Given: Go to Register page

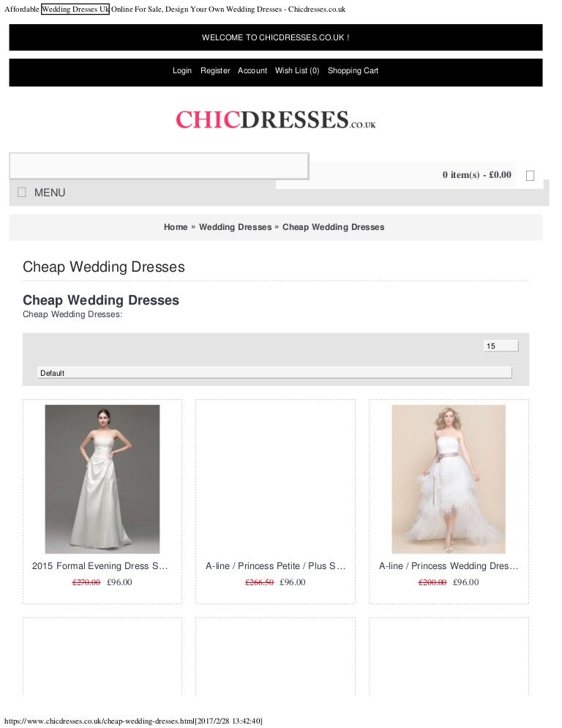Looking at the screenshot, I should [215, 70].
